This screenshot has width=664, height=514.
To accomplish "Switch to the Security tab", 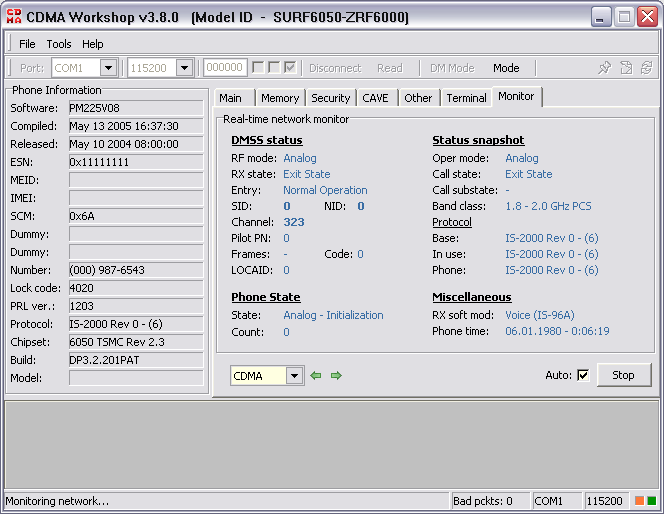I will (x=331, y=98).
